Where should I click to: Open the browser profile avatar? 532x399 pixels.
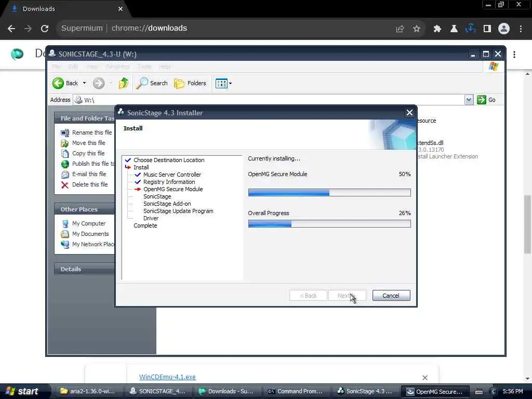(504, 29)
